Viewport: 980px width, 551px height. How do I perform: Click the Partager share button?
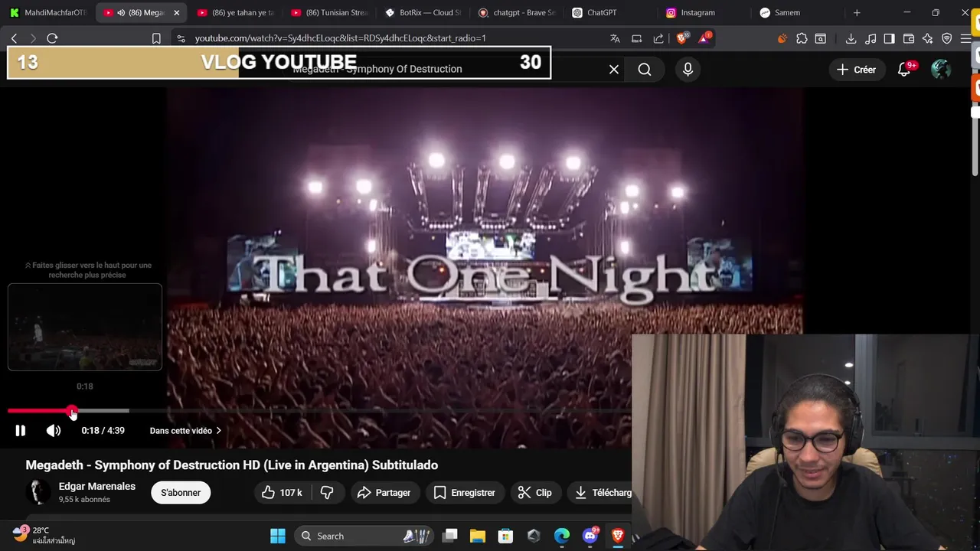[384, 493]
